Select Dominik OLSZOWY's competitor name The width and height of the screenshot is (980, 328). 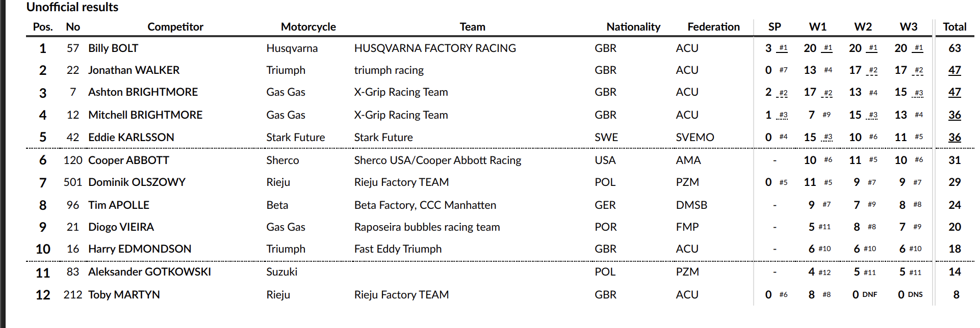tap(137, 182)
